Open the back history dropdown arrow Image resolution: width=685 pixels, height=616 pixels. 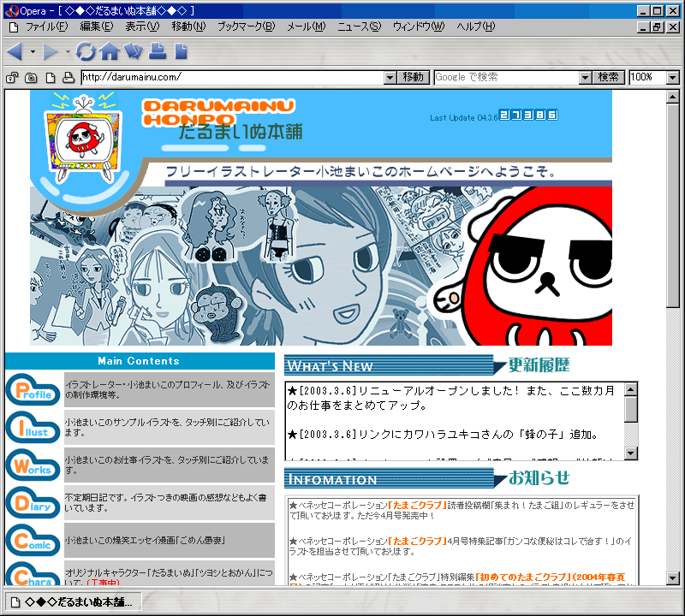(33, 52)
